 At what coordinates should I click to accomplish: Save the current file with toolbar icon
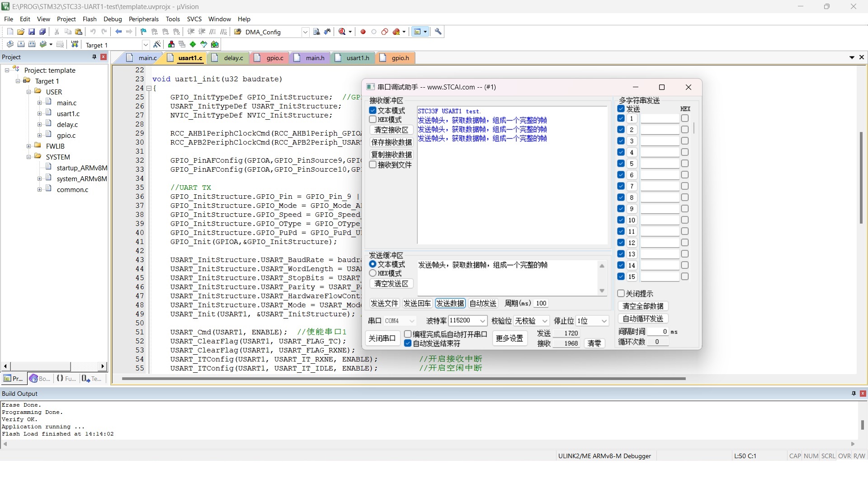pyautogui.click(x=32, y=32)
